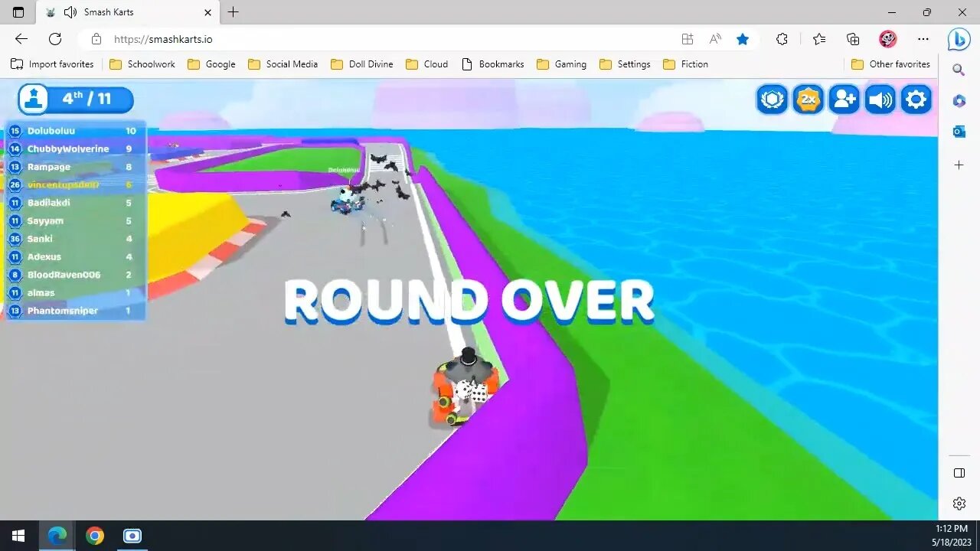Select Phantomsniper leaderboard entry
This screenshot has height=551, width=980.
click(x=74, y=311)
